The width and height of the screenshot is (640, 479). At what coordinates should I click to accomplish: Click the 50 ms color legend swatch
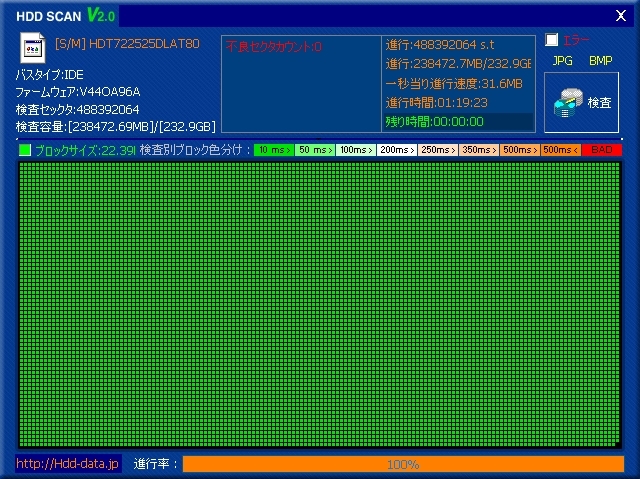(315, 150)
